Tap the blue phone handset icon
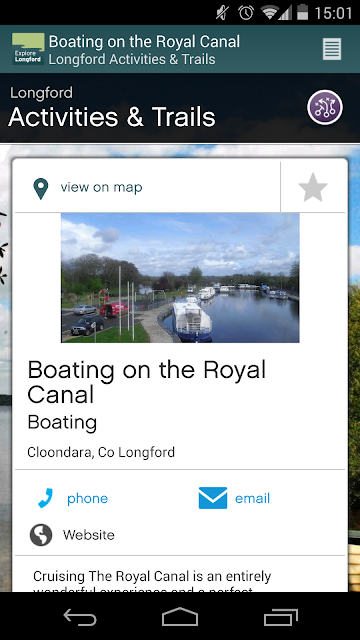 pos(45,498)
